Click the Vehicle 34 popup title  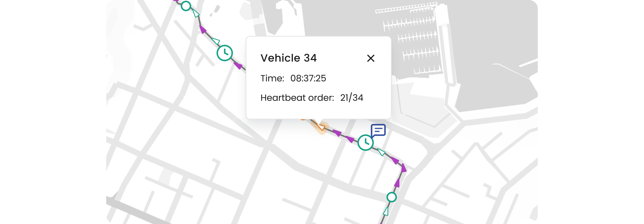coord(288,58)
